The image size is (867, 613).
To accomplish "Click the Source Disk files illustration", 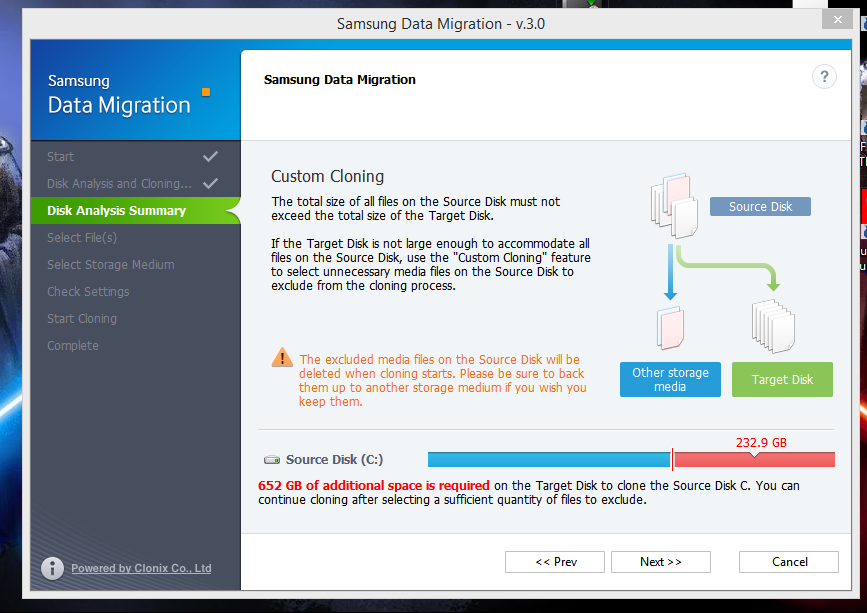I will coord(674,206).
